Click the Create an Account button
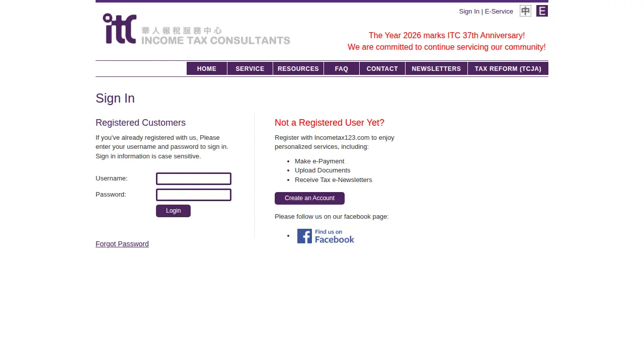 (x=309, y=198)
